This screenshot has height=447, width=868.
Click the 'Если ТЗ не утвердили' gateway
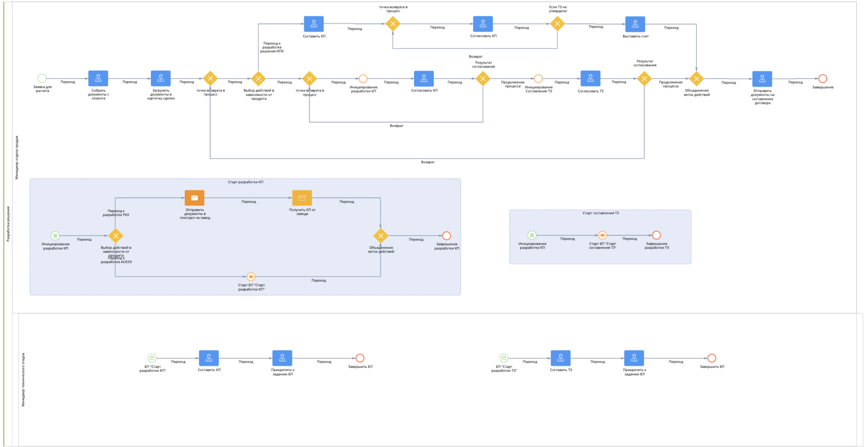[557, 24]
